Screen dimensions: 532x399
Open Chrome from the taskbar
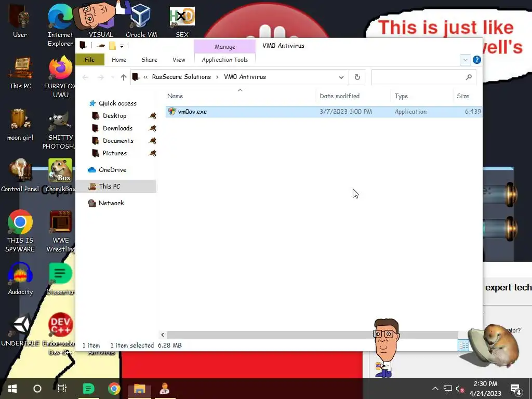click(114, 389)
